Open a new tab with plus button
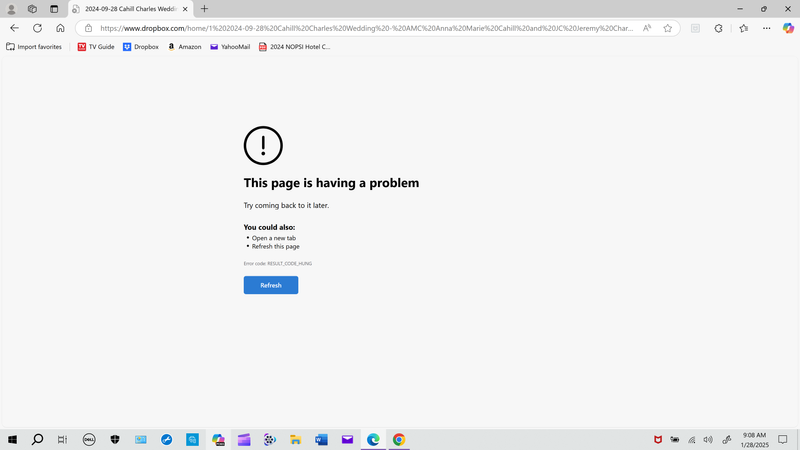The width and height of the screenshot is (800, 450). pyautogui.click(x=204, y=9)
